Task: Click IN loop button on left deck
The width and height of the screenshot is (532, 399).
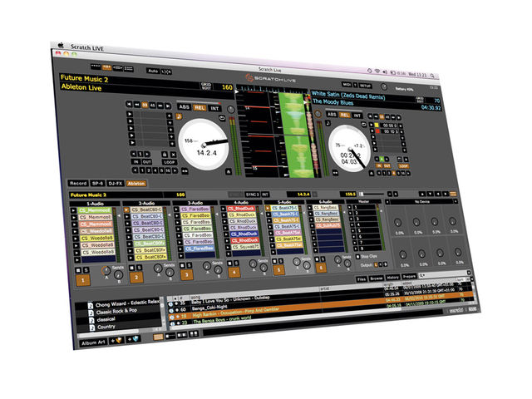Action: pyautogui.click(x=136, y=162)
